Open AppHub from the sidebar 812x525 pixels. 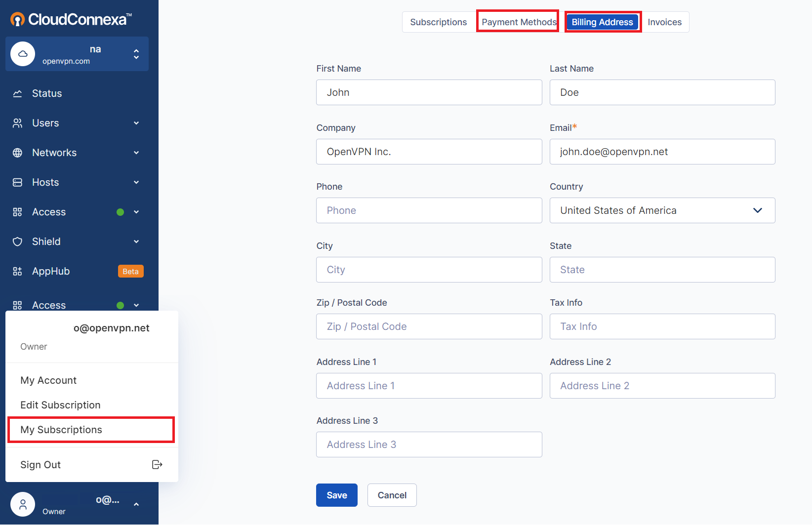tap(51, 271)
